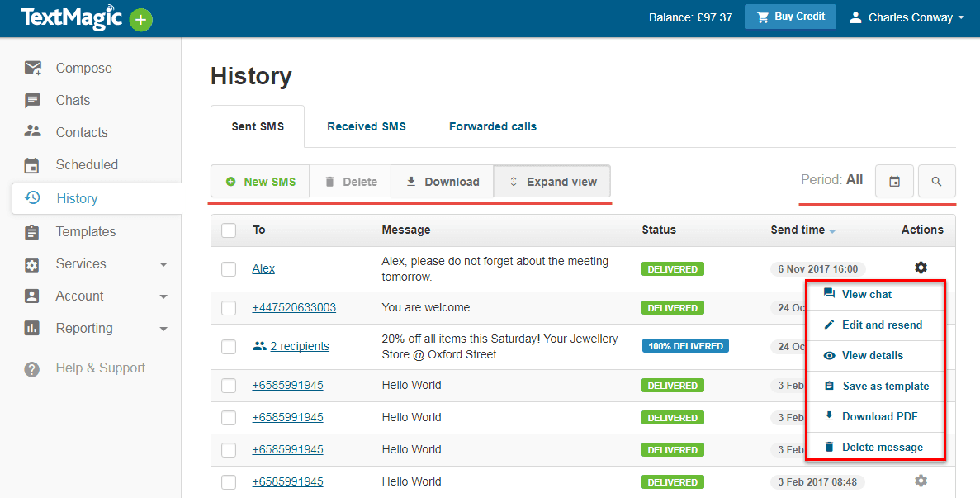980x498 pixels.
Task: Click the Scheduled calendar icon in the sidebar
Action: tap(31, 165)
